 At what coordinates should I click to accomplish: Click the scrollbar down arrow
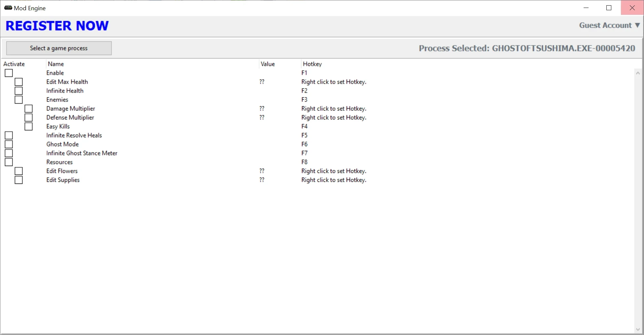pos(638,329)
